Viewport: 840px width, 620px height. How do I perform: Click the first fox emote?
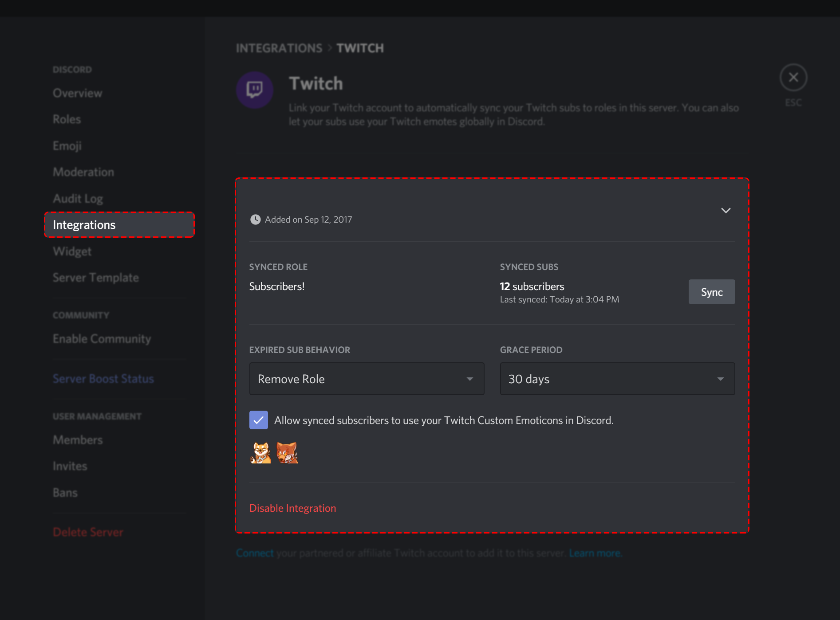260,453
